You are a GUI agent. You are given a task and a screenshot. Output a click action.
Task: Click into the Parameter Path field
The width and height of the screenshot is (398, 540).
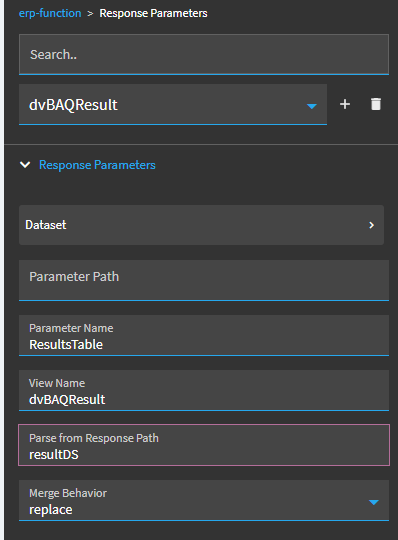click(x=204, y=280)
